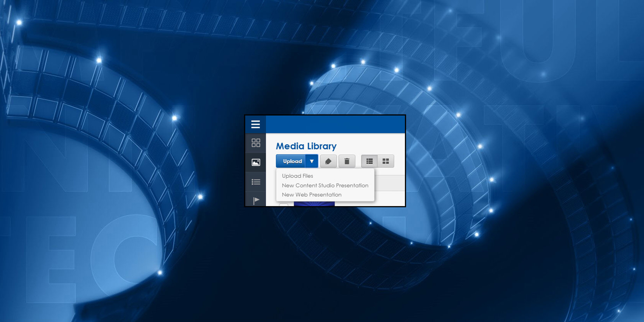The image size is (644, 322).
Task: Open the hamburger menu icon
Action: [x=255, y=124]
